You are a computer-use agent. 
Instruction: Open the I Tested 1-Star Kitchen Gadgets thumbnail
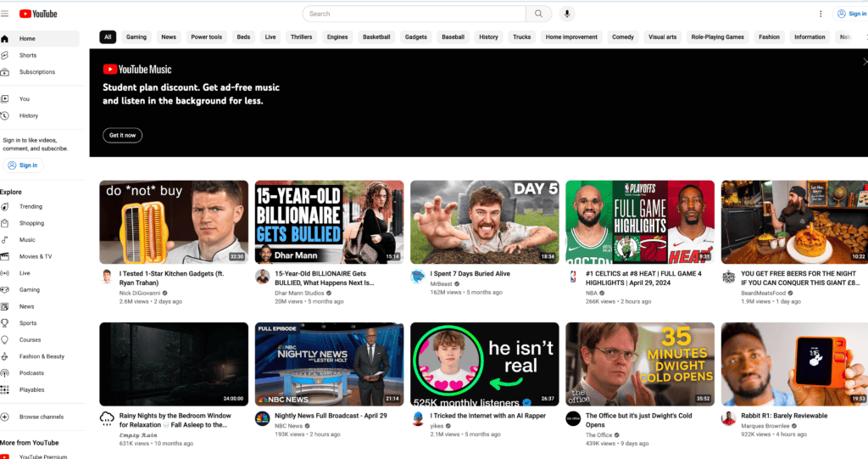click(x=174, y=222)
